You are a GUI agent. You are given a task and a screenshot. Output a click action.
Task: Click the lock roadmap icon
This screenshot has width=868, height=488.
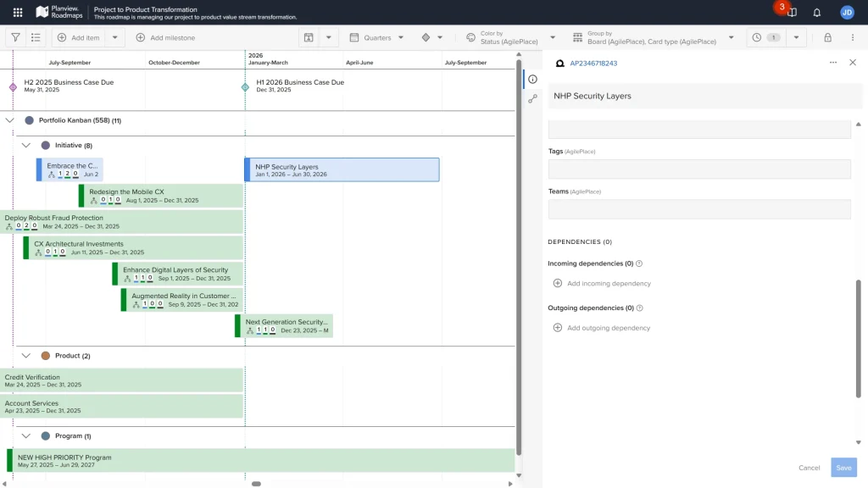pyautogui.click(x=827, y=37)
